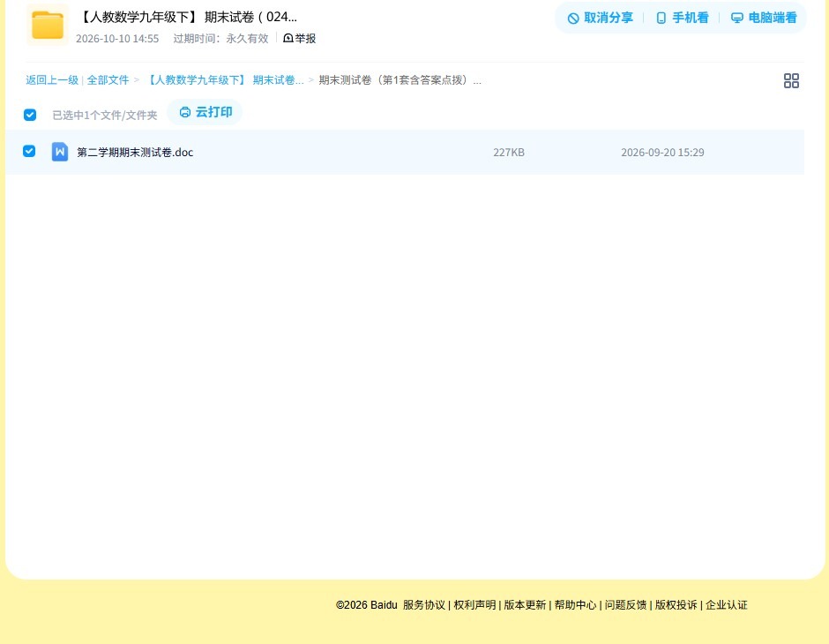829x644 pixels.
Task: Click the ©2026 Baidu copyright text
Action: [366, 605]
